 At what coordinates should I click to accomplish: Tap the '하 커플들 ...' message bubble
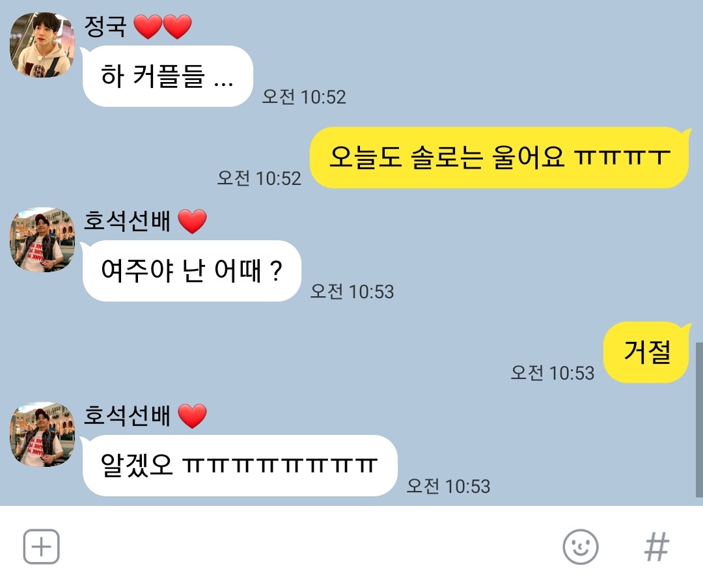[x=167, y=76]
